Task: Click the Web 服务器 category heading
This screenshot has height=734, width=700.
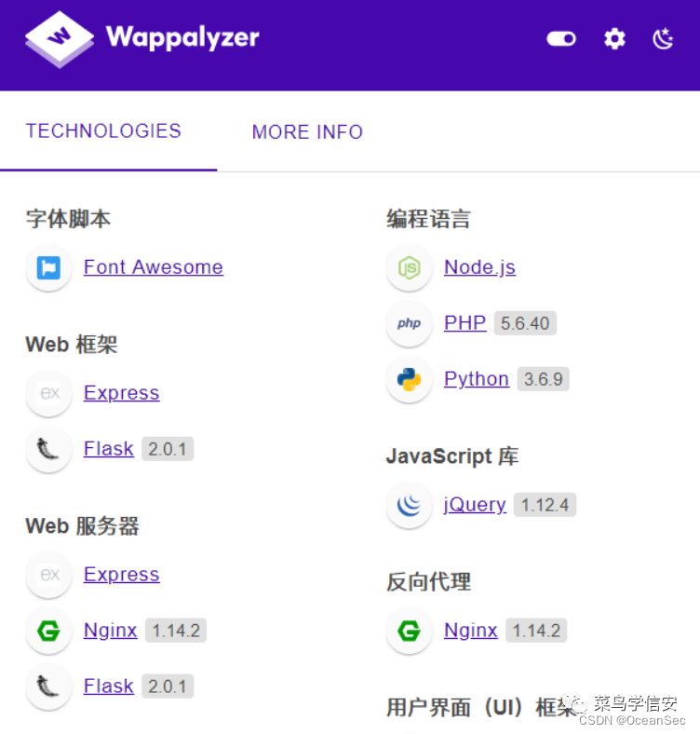Action: pos(82,525)
